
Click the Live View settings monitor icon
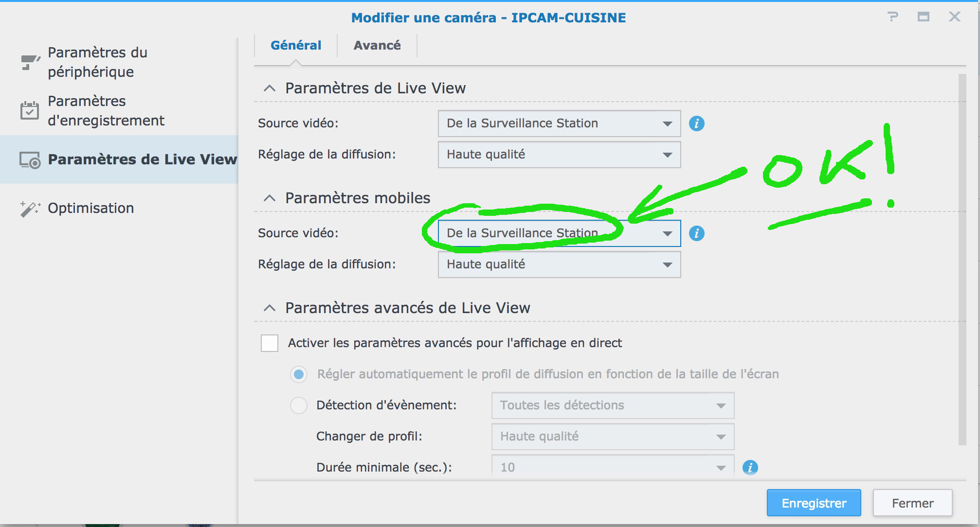[x=30, y=160]
